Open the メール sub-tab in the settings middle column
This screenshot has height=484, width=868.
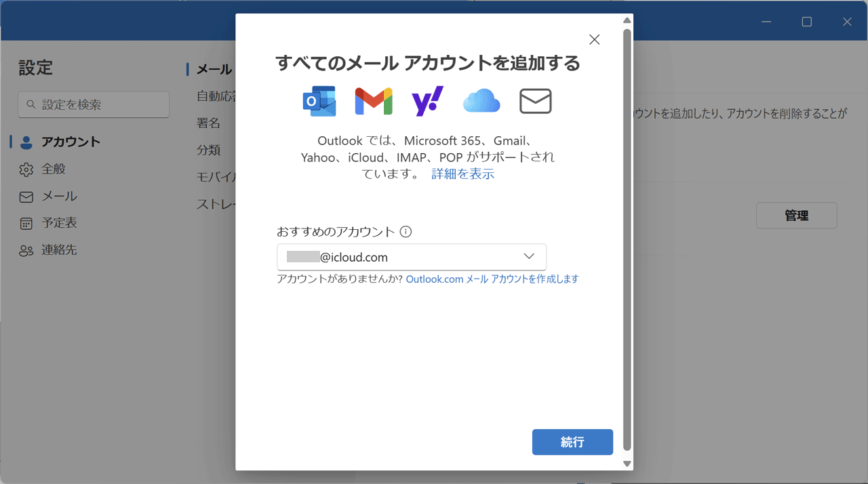pos(214,69)
